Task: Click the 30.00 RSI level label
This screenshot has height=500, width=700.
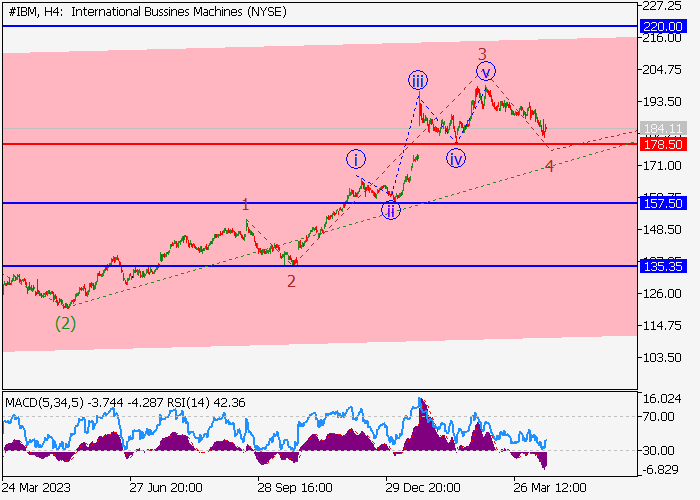Action: pos(659,450)
